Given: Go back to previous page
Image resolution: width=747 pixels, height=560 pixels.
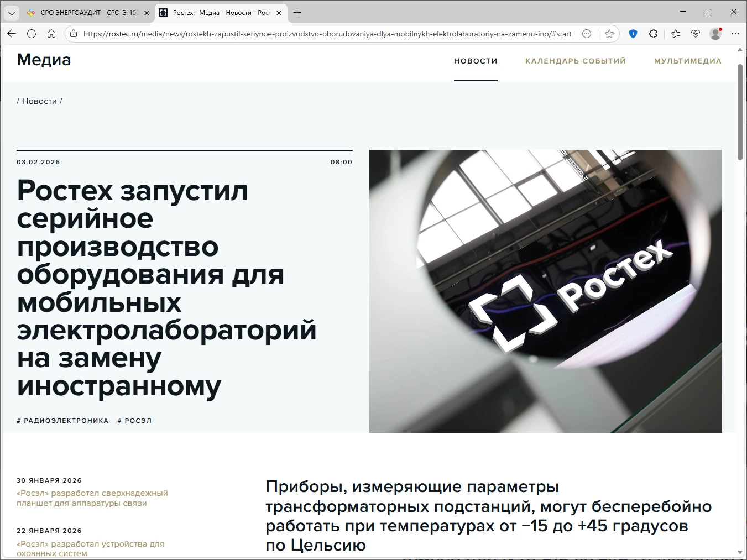Looking at the screenshot, I should pyautogui.click(x=12, y=34).
